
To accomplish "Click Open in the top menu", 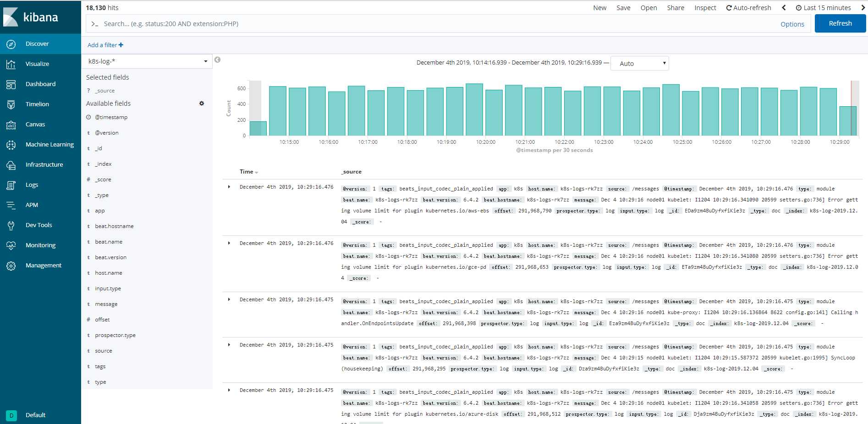I will pyautogui.click(x=648, y=8).
